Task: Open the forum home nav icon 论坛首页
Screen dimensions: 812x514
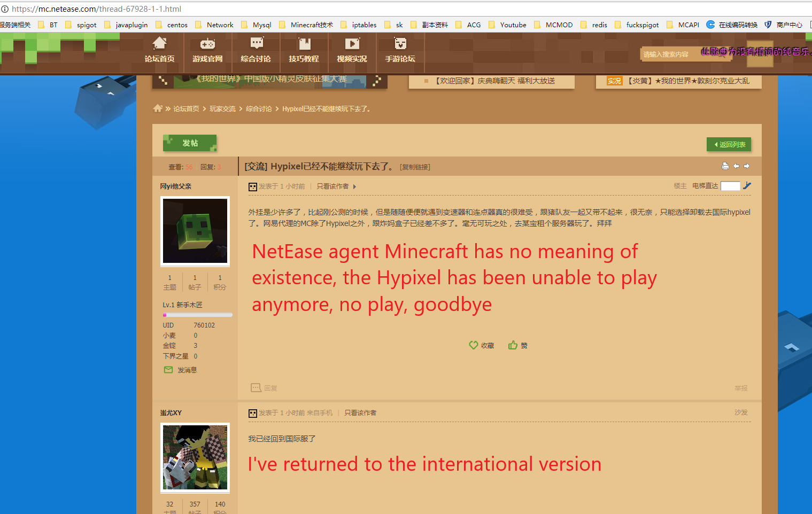Action: tap(159, 50)
